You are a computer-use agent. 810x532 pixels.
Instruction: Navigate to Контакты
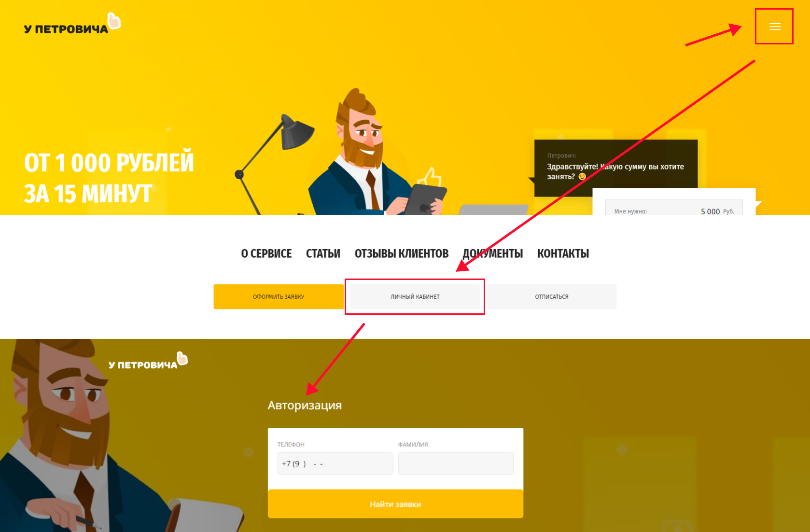click(x=563, y=253)
